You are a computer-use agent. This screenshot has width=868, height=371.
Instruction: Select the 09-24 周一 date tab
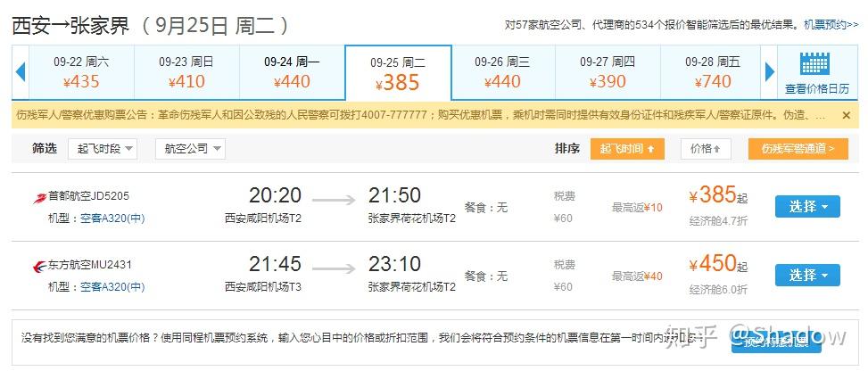tap(292, 72)
